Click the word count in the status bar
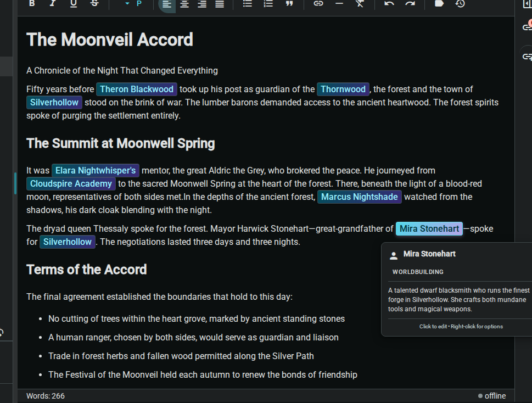Viewport: 532px width, 403px height. (45, 396)
